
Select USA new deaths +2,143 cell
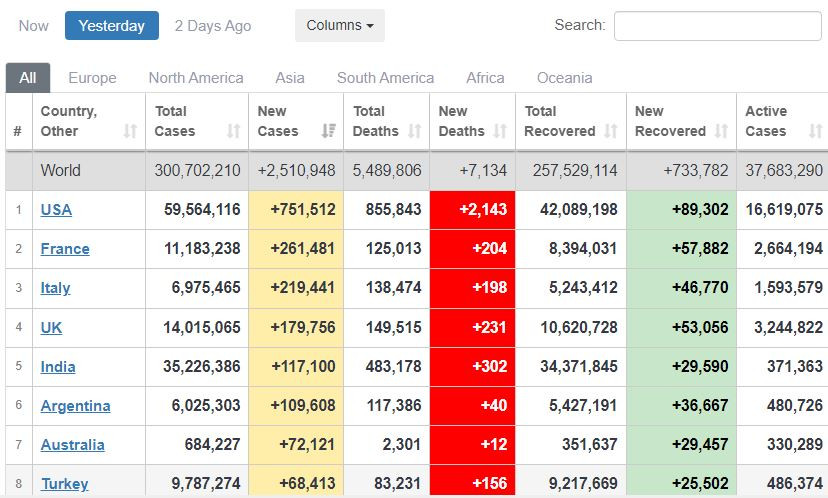473,210
